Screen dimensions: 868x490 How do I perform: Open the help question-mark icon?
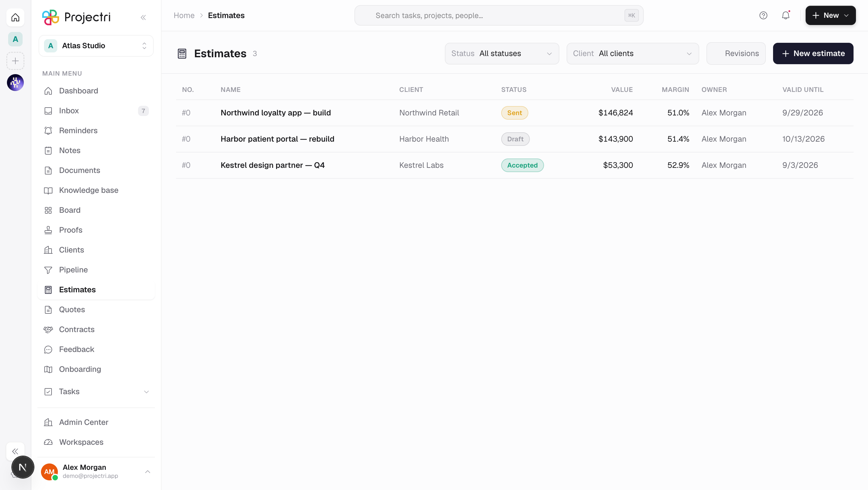coord(763,15)
